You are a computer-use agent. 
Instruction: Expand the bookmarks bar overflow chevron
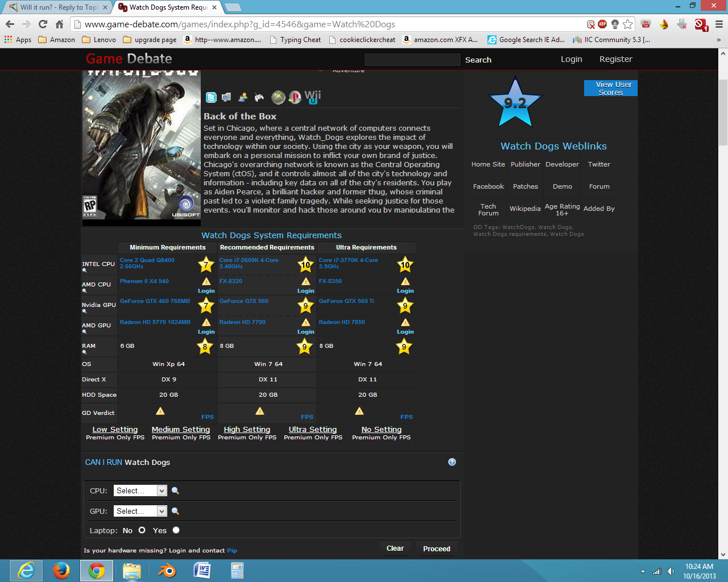pyautogui.click(x=719, y=40)
